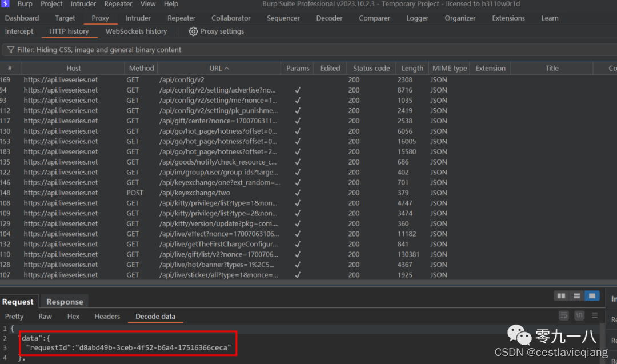Switch to the Sequencer tab
The image size is (617, 364).
point(283,18)
